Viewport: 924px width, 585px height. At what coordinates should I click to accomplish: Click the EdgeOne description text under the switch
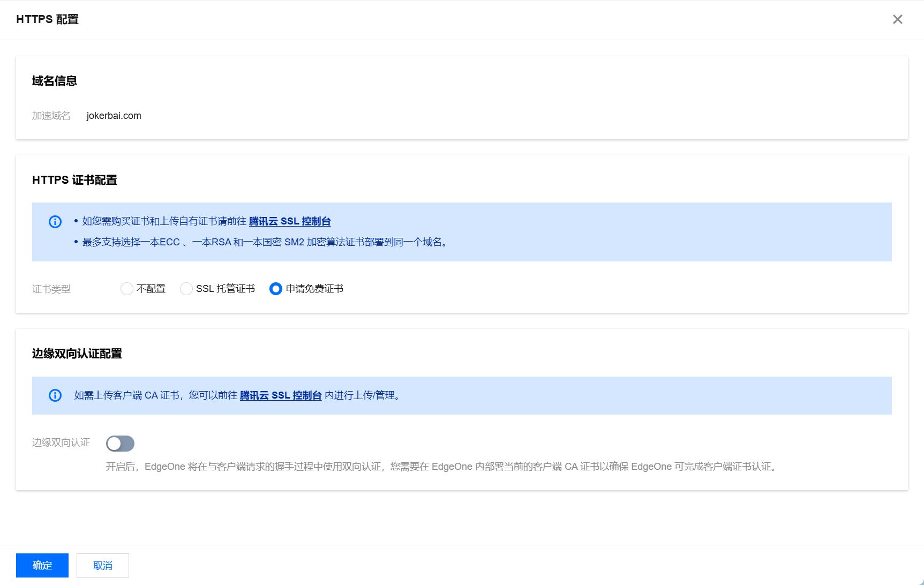tap(442, 467)
